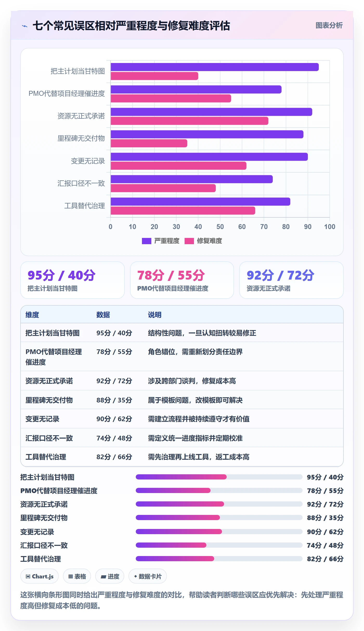Click the purple bar for 汇报口径不一致
Viewport: 364px width, 631px height.
pyautogui.click(x=192, y=179)
